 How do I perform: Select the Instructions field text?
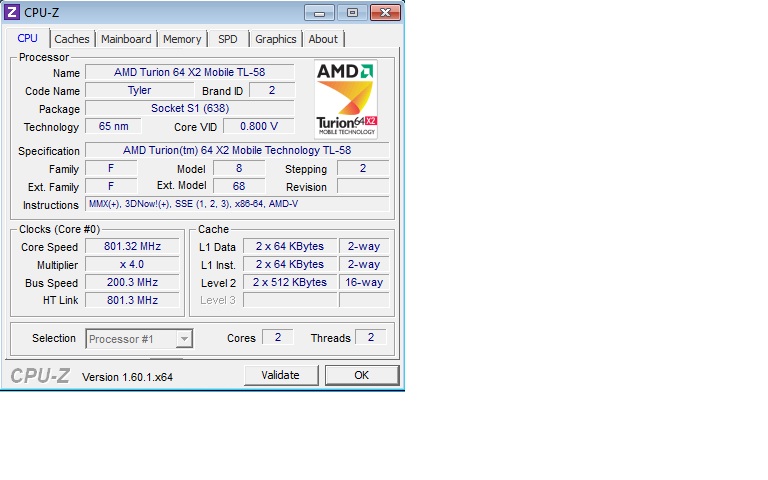[x=237, y=205]
